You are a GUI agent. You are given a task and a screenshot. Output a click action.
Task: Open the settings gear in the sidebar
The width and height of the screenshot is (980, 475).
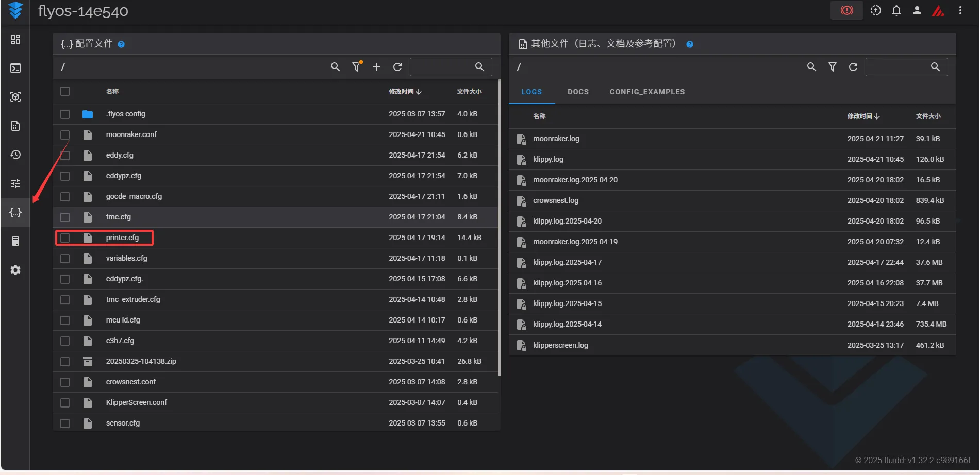[15, 270]
